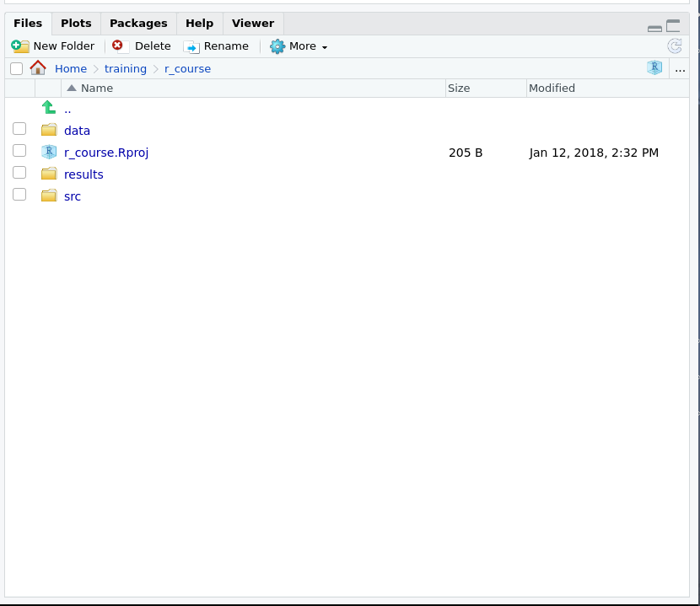
Task: Tick the checkbox beside r_course.Rproj
Action: (x=19, y=151)
